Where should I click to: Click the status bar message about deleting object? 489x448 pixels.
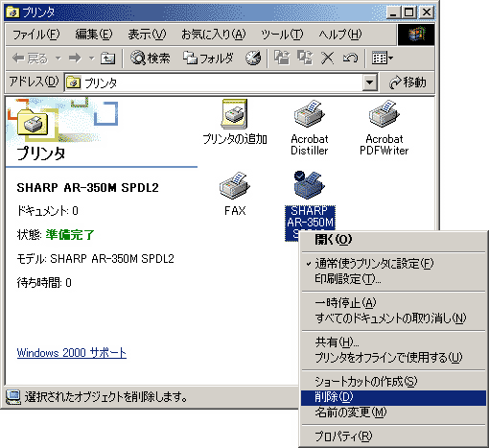[x=105, y=397]
